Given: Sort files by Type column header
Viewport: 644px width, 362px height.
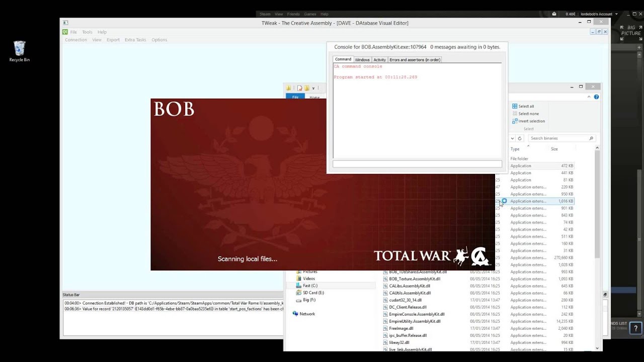Looking at the screenshot, I should click(x=515, y=149).
